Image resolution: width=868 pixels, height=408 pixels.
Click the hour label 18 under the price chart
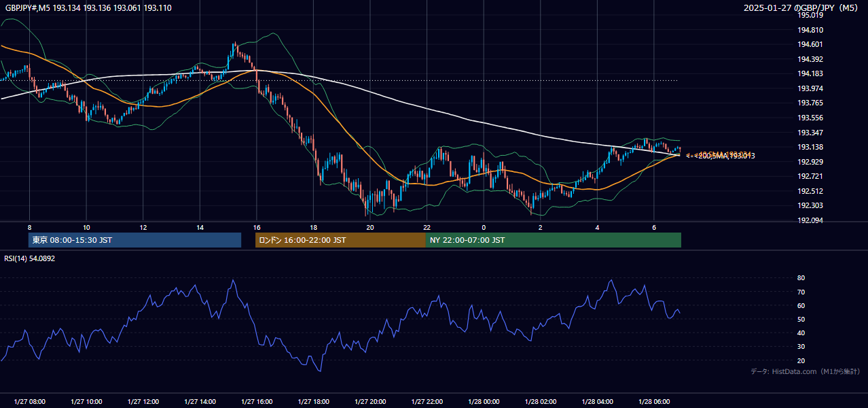click(x=313, y=227)
